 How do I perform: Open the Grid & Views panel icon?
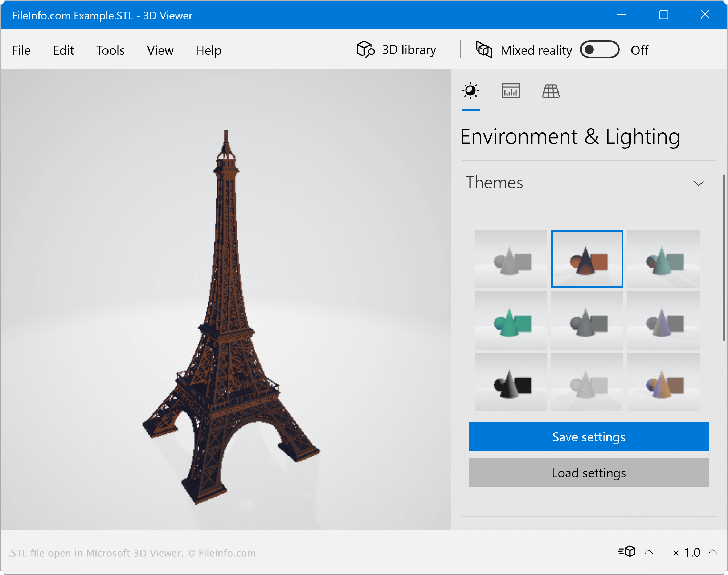coord(551,91)
